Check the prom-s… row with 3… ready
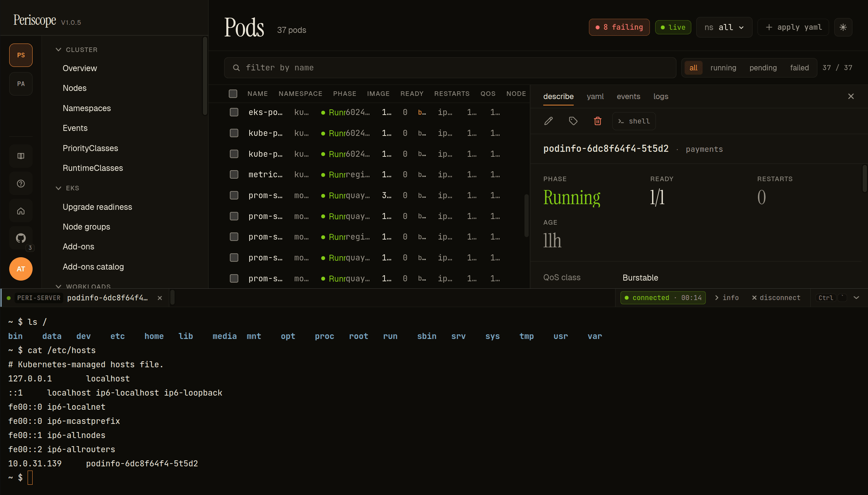This screenshot has width=868, height=495. click(x=234, y=195)
